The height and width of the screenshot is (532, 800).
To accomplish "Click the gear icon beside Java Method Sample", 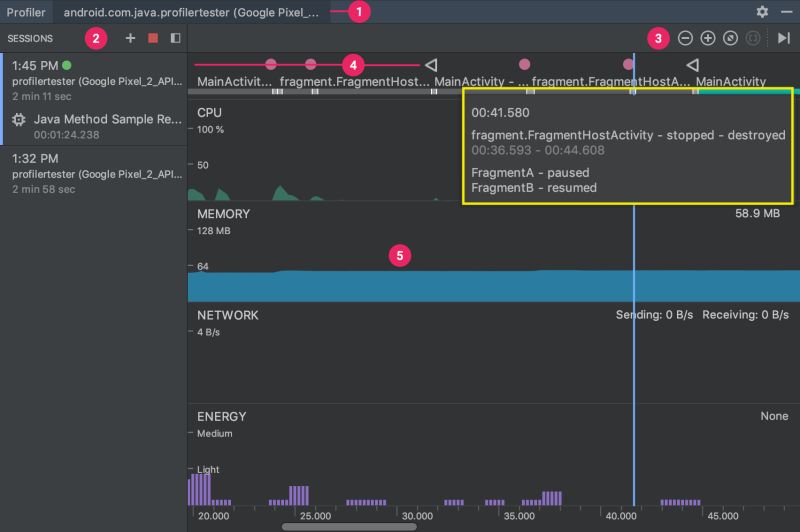I will pyautogui.click(x=19, y=119).
